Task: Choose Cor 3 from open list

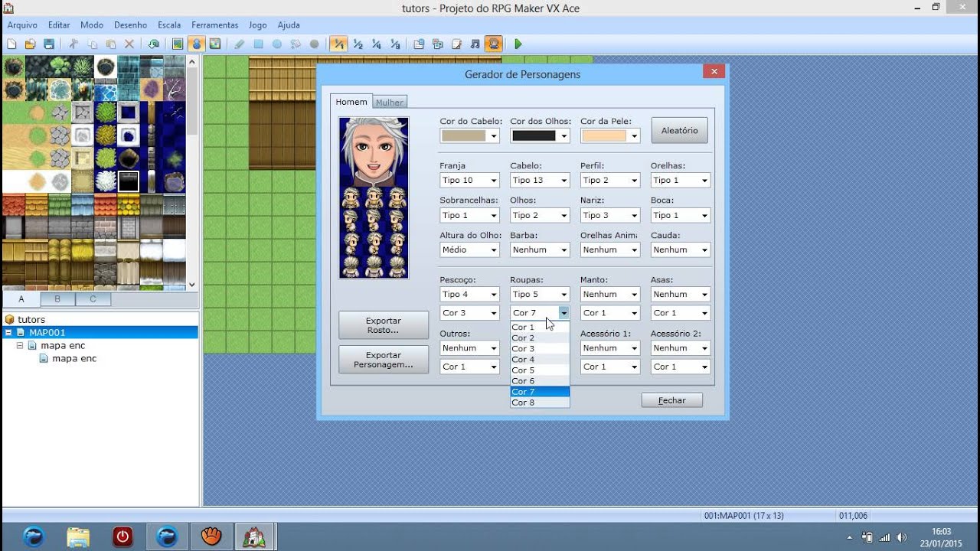Action: tap(540, 348)
